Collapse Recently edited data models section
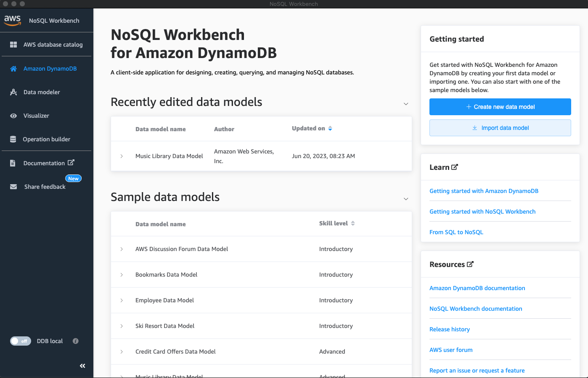Image resolution: width=588 pixels, height=378 pixels. (x=406, y=104)
